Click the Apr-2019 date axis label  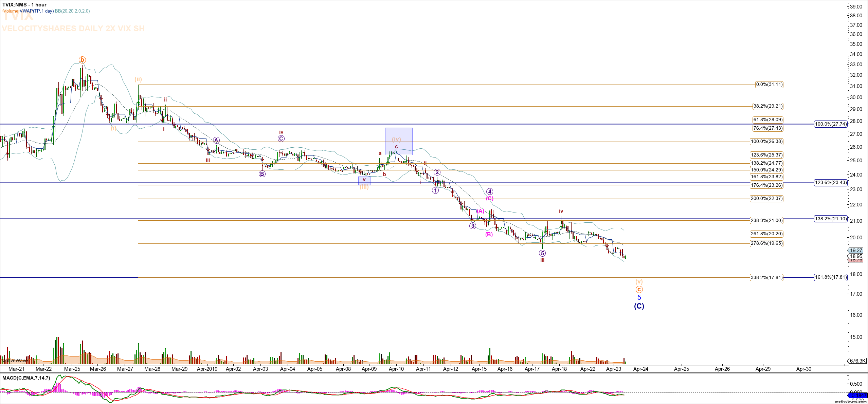tap(207, 369)
